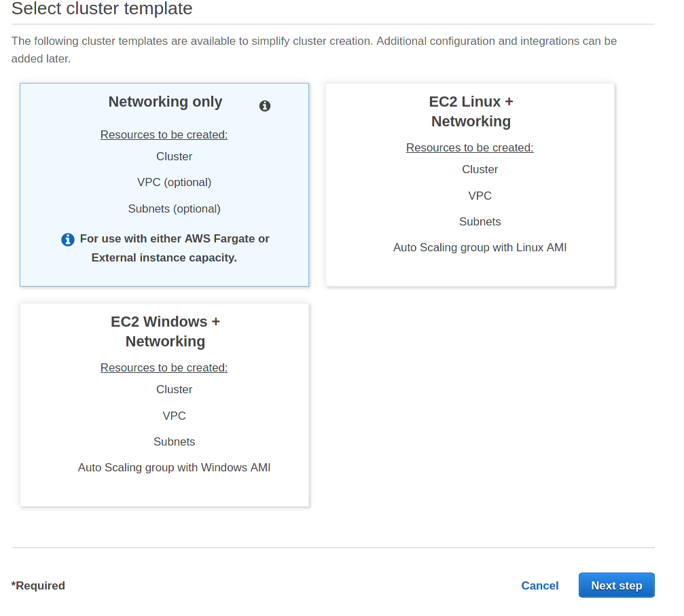Screen dimensions: 684x616
Task: Click the blue info icon near Fargate note
Action: [x=68, y=240]
